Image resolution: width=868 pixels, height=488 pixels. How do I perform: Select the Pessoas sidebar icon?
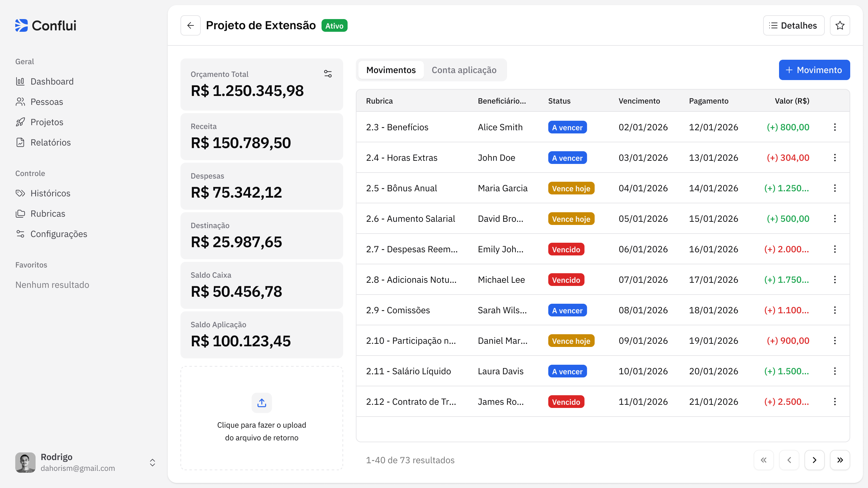21,101
